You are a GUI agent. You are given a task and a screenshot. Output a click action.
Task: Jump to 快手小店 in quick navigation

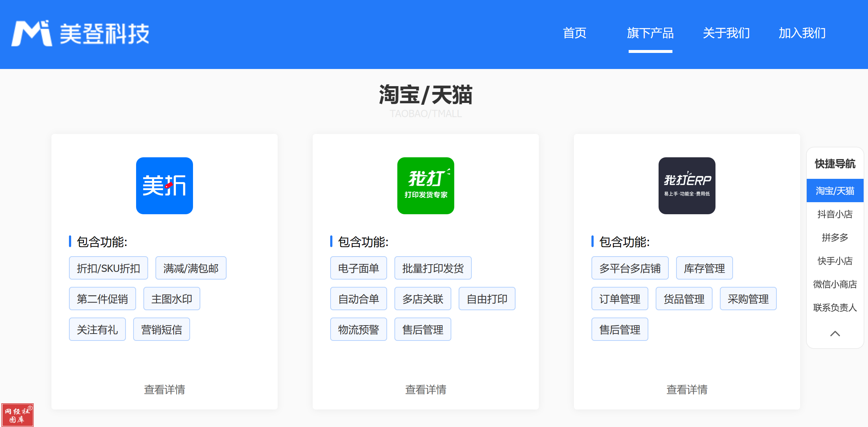[835, 261]
